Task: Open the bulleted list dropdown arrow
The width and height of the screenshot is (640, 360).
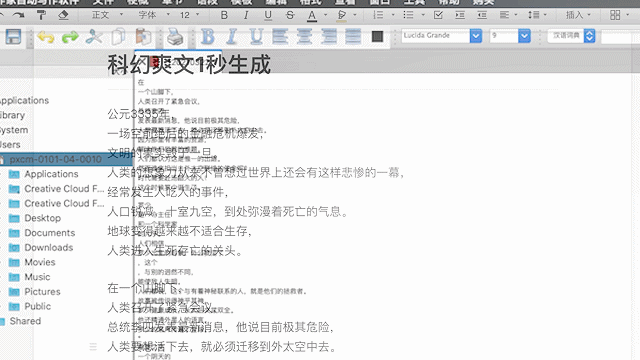Action: tap(423, 15)
